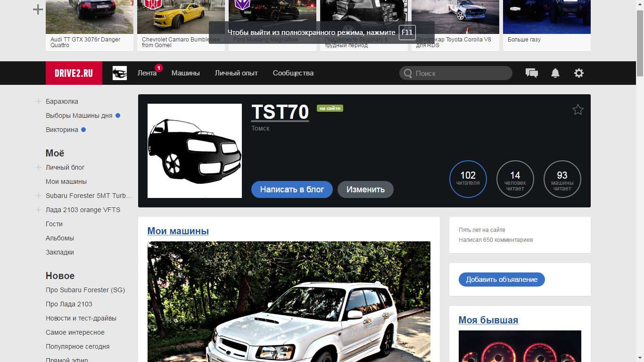Click the favorite star on profile

tap(578, 110)
